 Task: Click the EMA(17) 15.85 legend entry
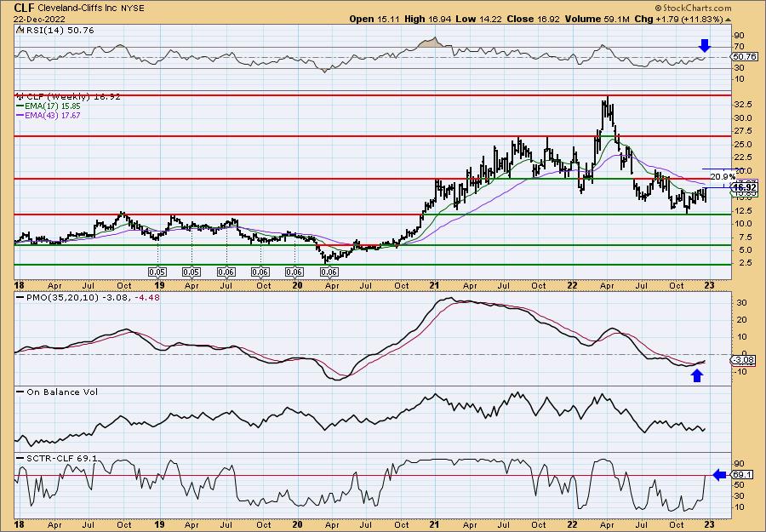[x=54, y=106]
